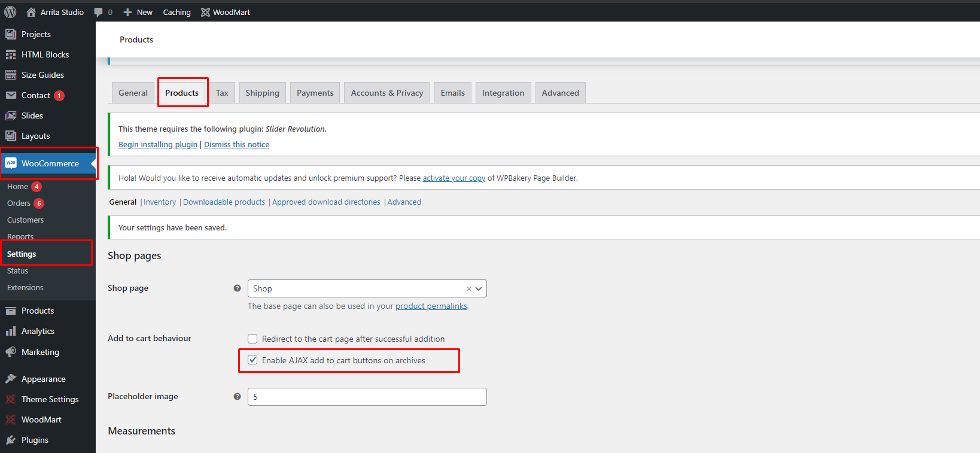Click the Slides sidebar icon
The height and width of the screenshot is (453, 980).
coord(11,115)
